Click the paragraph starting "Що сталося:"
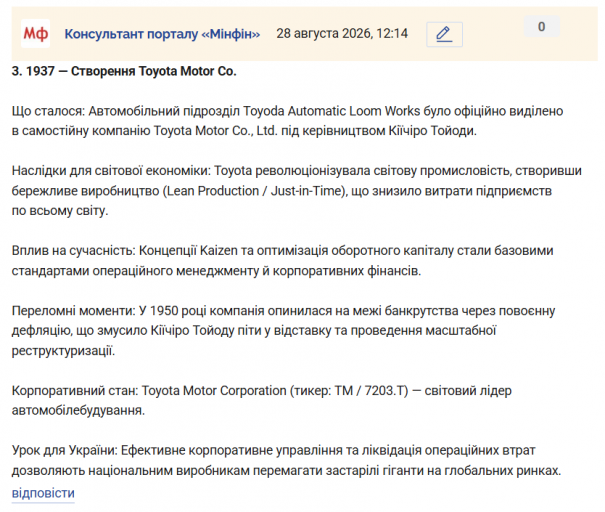The image size is (605, 512). tap(287, 121)
